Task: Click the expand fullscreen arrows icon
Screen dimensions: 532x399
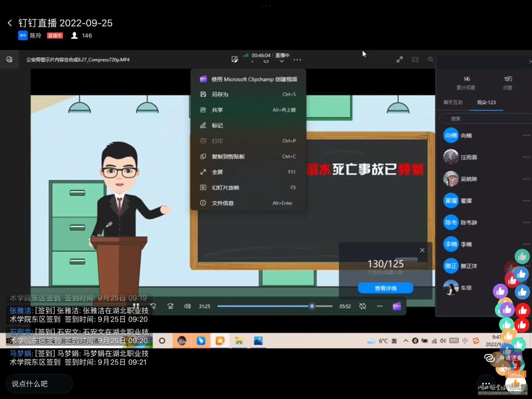Action: coord(400,60)
